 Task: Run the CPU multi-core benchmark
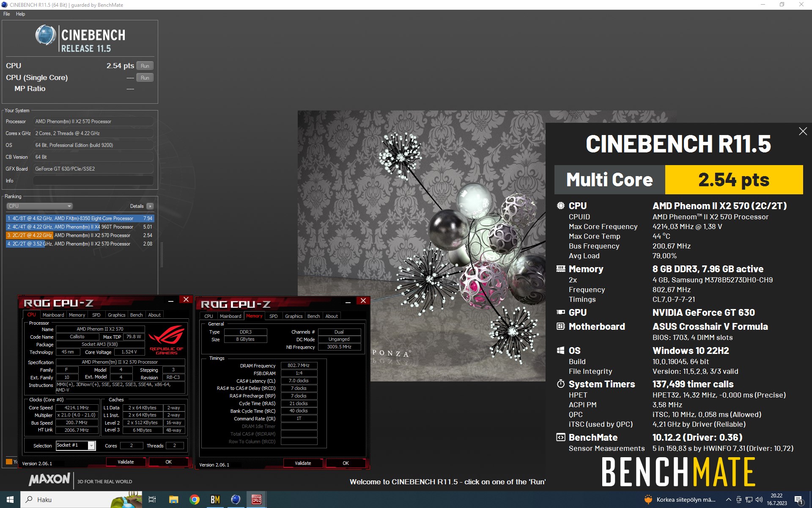point(145,66)
